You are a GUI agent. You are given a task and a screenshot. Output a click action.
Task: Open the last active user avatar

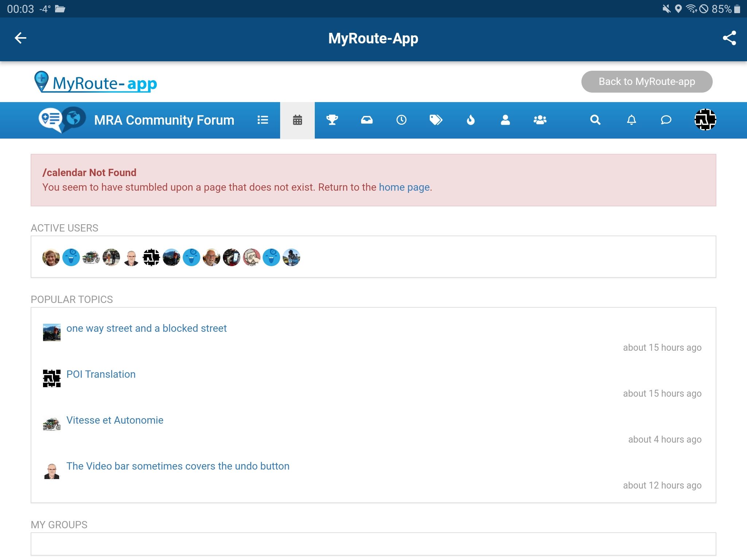click(x=291, y=257)
